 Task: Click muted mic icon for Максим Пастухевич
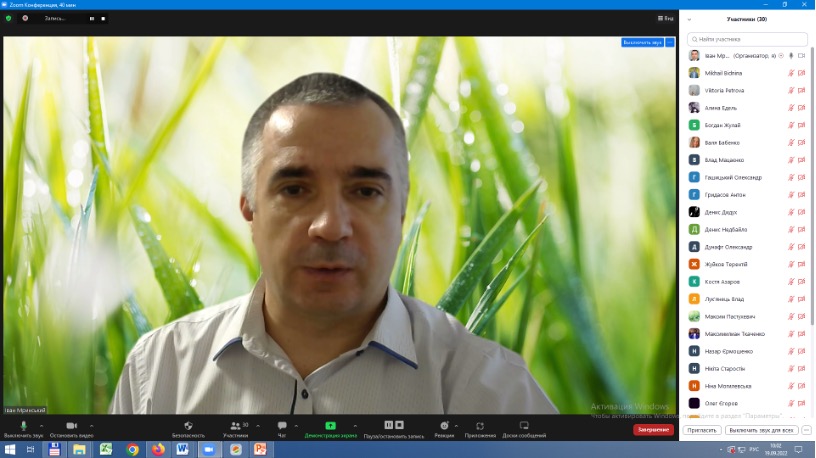[791, 316]
